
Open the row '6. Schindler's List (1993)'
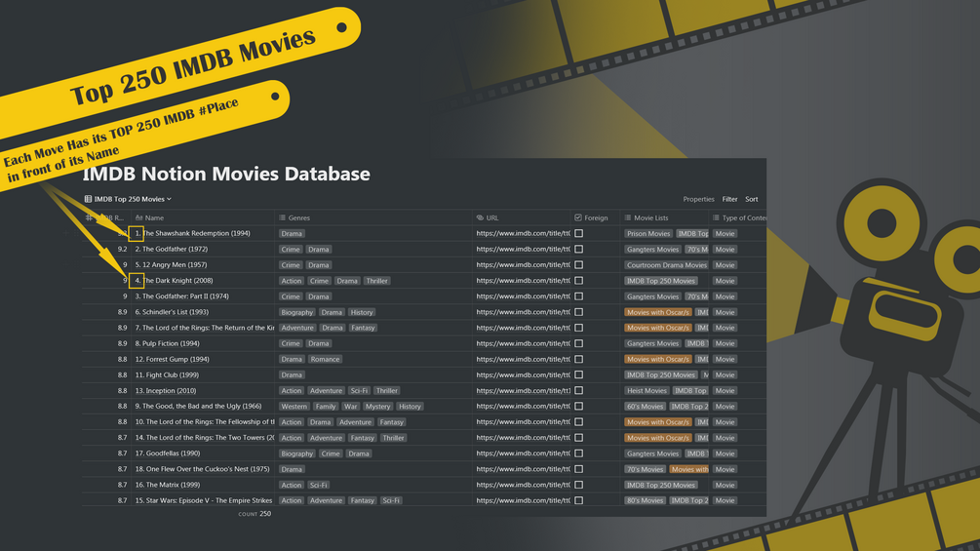172,312
